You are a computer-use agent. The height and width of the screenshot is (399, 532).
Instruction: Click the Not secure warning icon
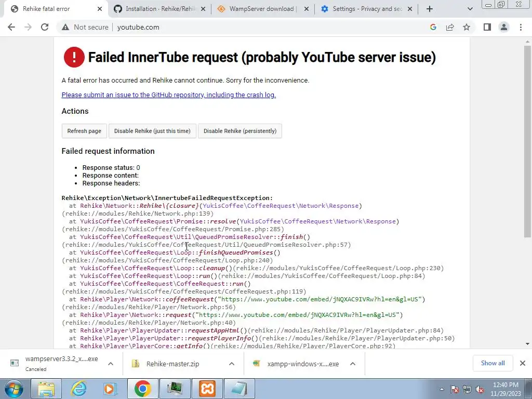point(65,27)
